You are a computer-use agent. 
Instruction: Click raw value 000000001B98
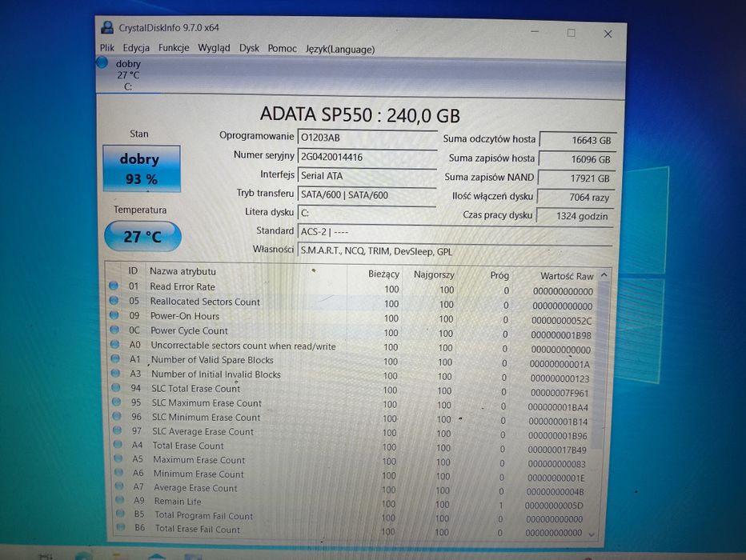561,335
